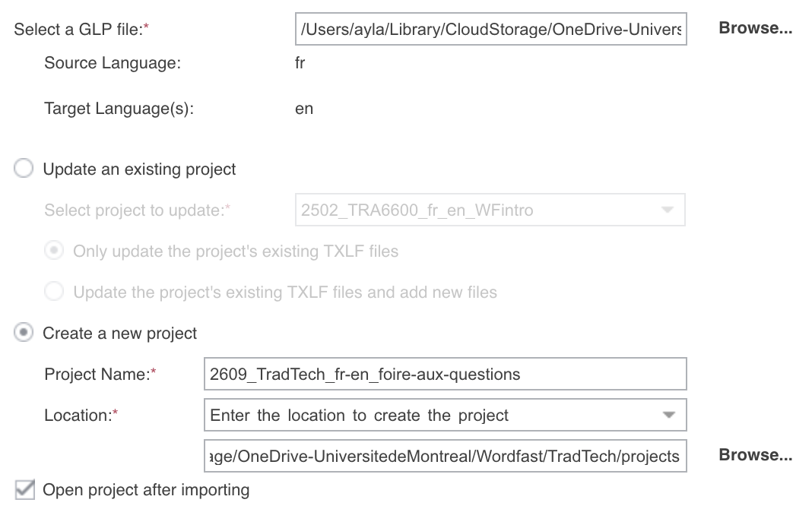The height and width of the screenshot is (509, 812).
Task: Toggle 'Open project after importing' checkbox
Action: pyautogui.click(x=25, y=489)
